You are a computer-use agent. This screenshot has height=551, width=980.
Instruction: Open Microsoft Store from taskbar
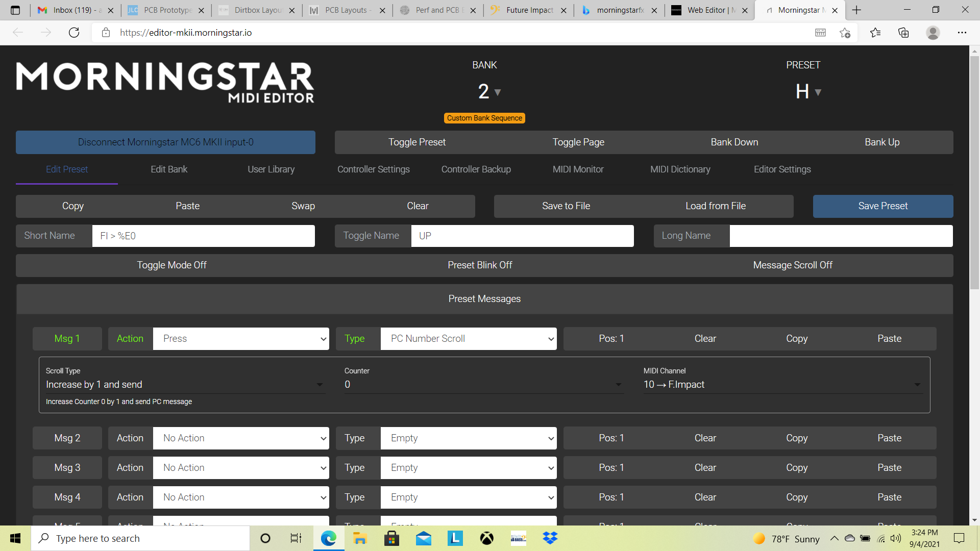click(x=391, y=538)
